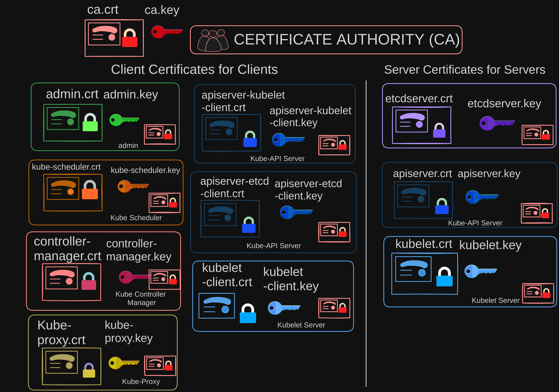Click the blue apiserver-kubelet-client.key key icon

pos(288,140)
